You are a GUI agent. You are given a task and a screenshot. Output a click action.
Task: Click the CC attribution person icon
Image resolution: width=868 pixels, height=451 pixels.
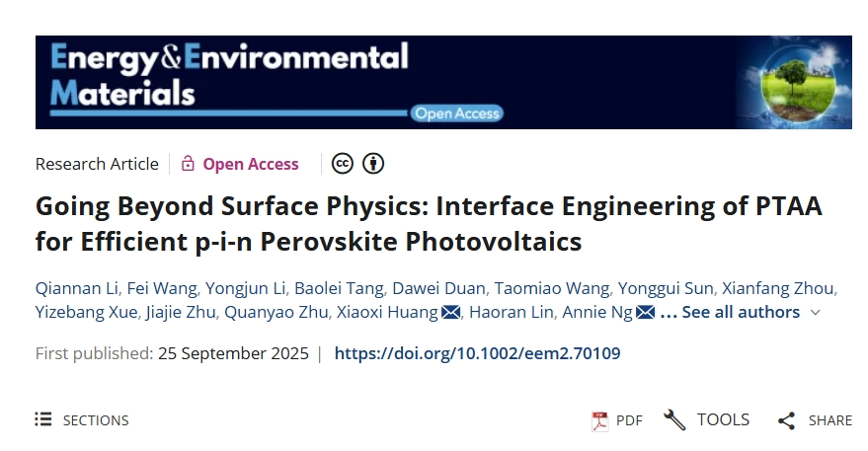(372, 164)
